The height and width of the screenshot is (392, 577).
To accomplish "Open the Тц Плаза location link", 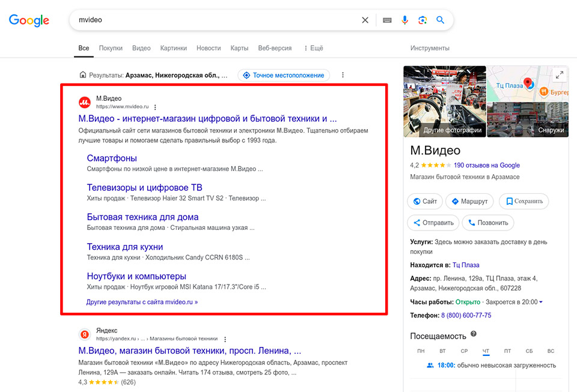I will (466, 265).
